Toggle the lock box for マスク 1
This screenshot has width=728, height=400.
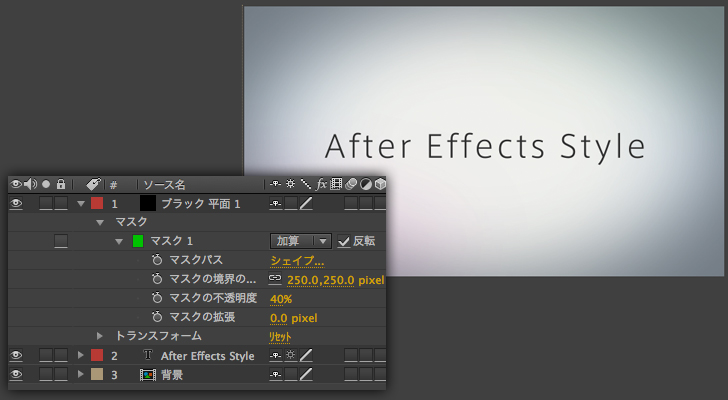click(x=61, y=241)
